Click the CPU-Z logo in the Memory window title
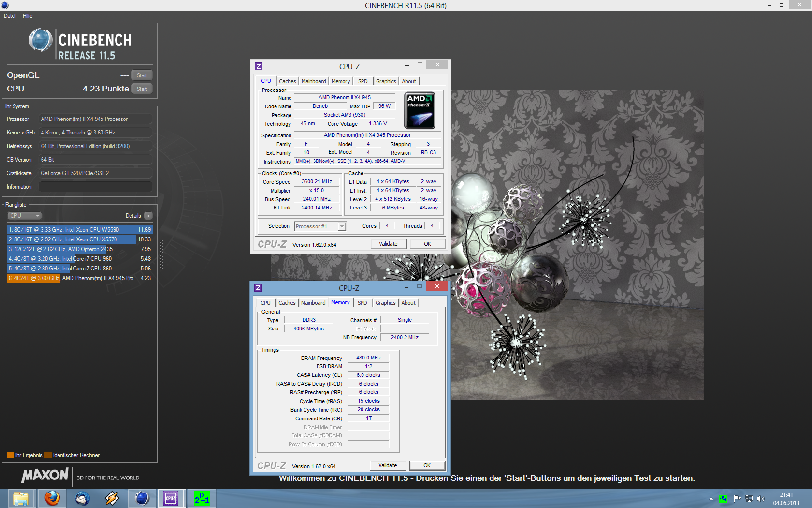The image size is (812, 508). 258,288
